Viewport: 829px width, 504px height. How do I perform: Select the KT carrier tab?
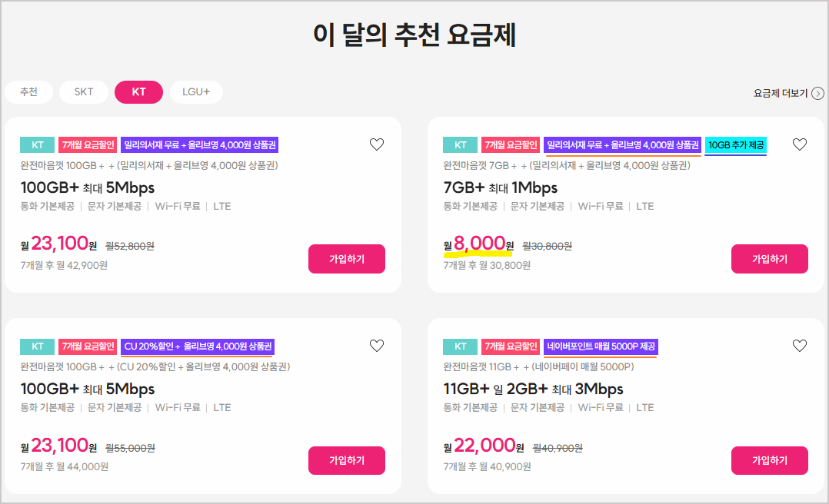point(138,92)
